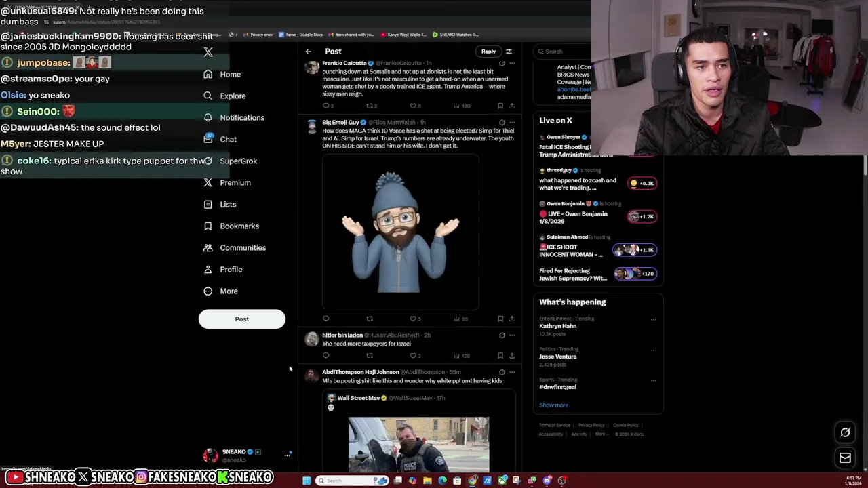The height and width of the screenshot is (488, 868).
Task: Share the HusamAbuRashed1 reply
Action: click(x=512, y=355)
